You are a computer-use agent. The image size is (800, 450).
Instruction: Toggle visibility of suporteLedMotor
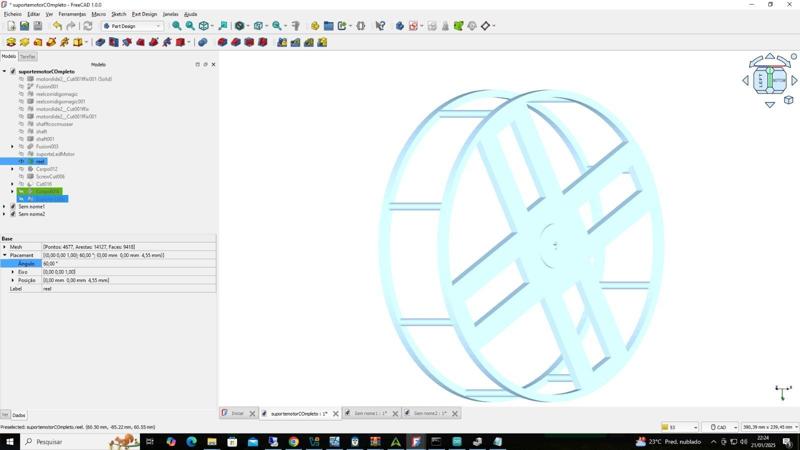click(x=21, y=154)
